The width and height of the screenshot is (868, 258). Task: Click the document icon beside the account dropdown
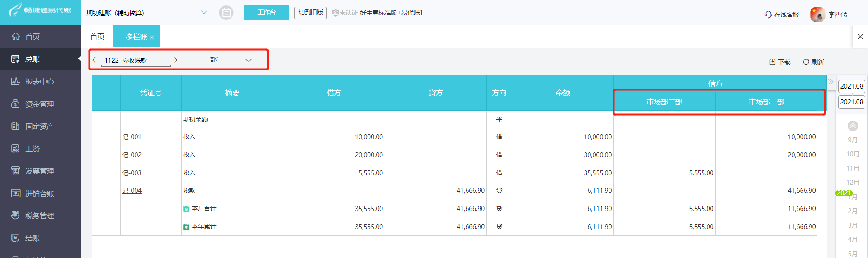[x=226, y=13]
